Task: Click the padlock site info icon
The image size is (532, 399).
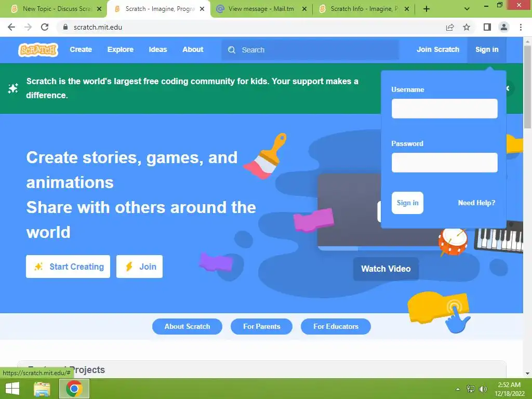Action: (65, 27)
